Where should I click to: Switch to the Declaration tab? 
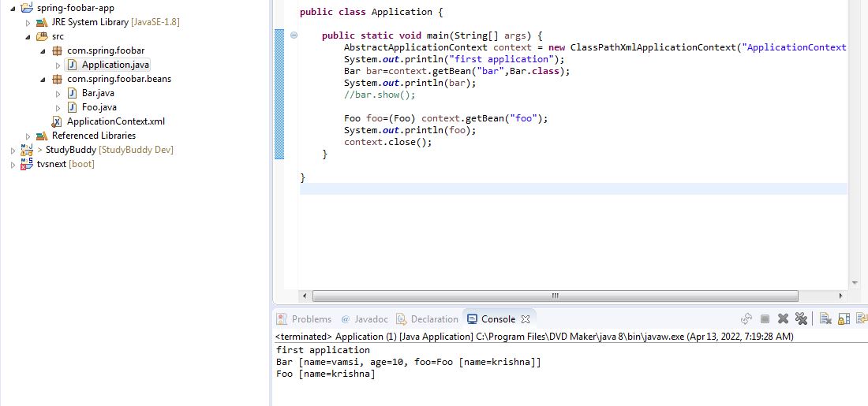click(x=427, y=319)
